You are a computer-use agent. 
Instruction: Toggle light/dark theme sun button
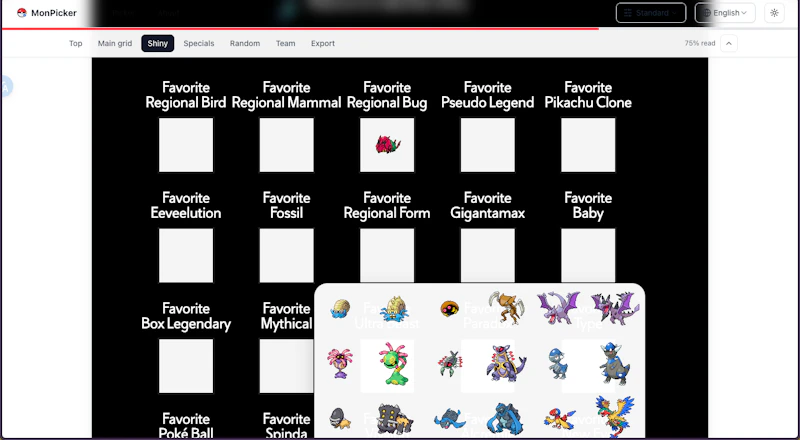click(x=774, y=13)
